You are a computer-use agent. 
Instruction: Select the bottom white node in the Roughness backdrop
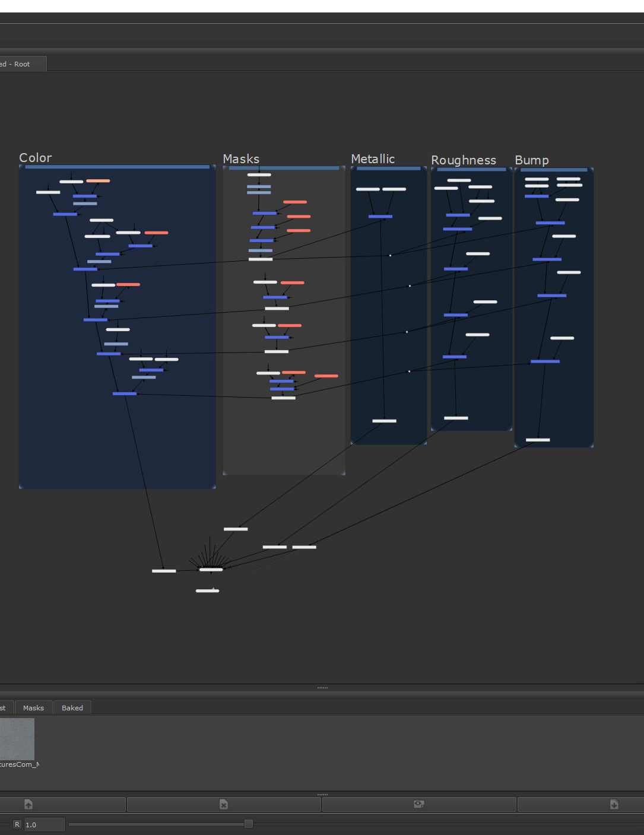[x=456, y=418]
